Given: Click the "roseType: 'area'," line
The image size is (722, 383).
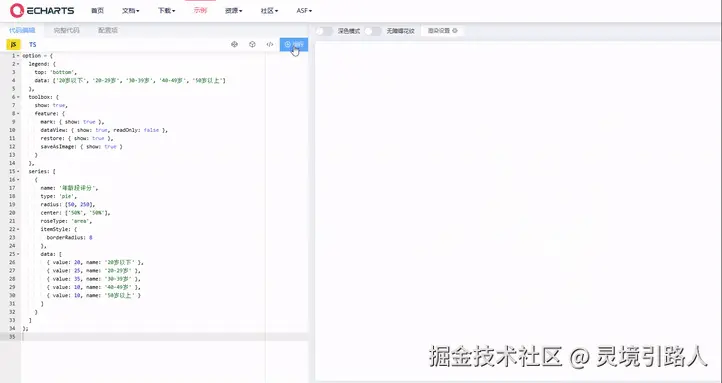Looking at the screenshot, I should pos(66,221).
